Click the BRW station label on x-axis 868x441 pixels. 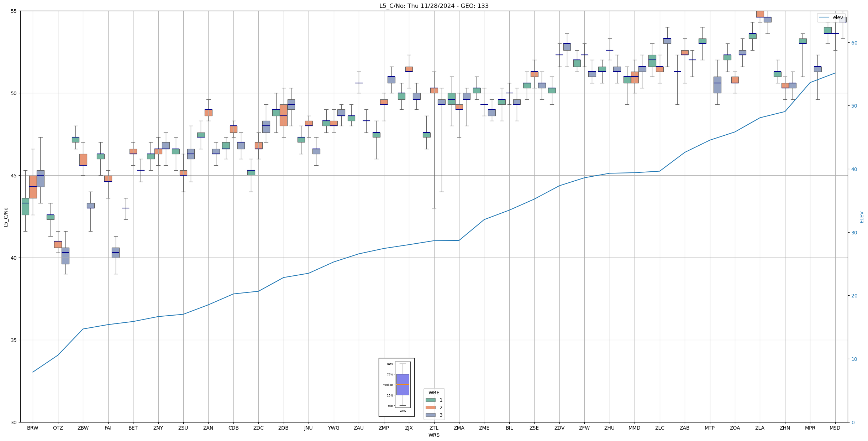(33, 428)
